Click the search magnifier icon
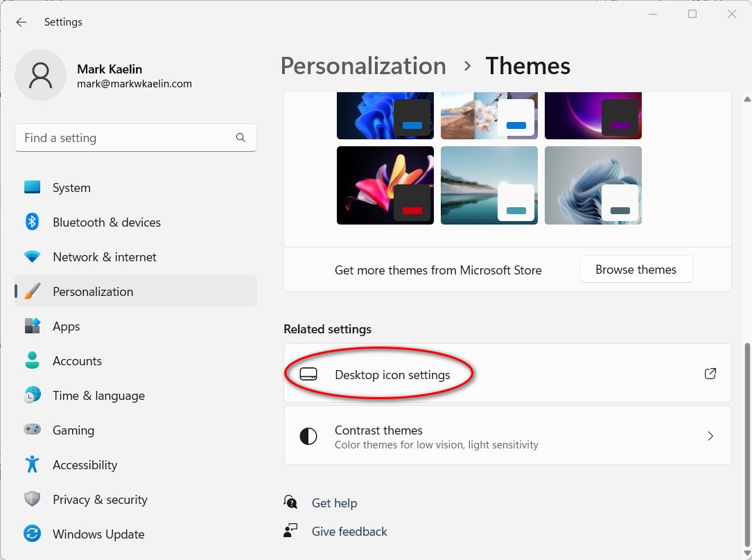 (x=241, y=137)
